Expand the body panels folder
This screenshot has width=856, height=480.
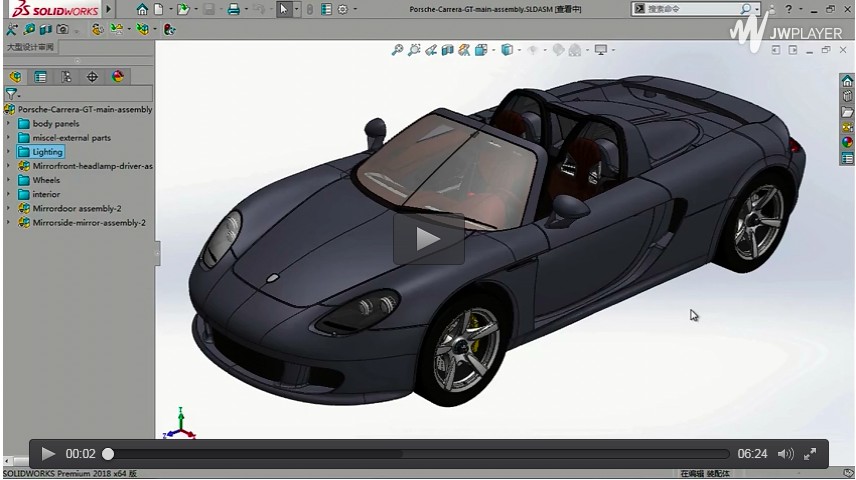click(x=9, y=124)
